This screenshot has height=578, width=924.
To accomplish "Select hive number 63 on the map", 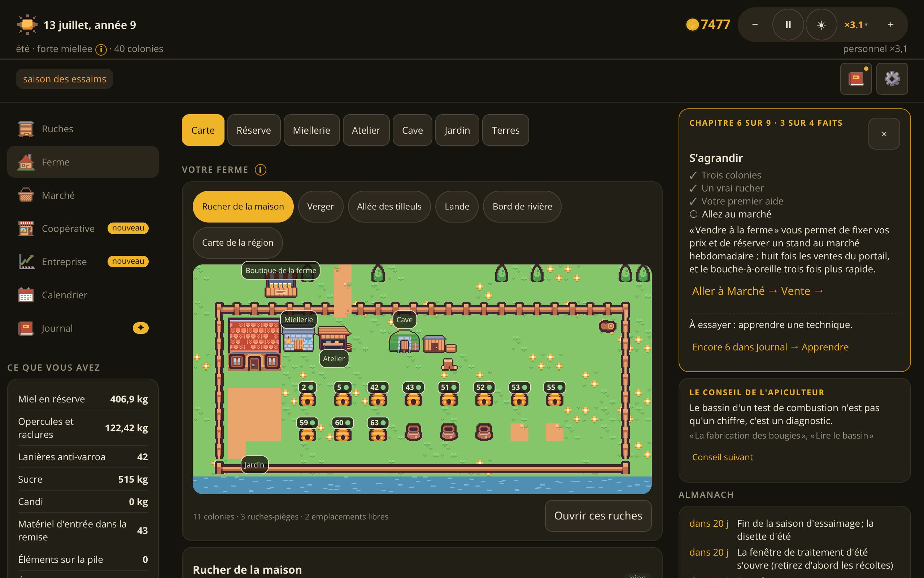I will click(x=378, y=429).
